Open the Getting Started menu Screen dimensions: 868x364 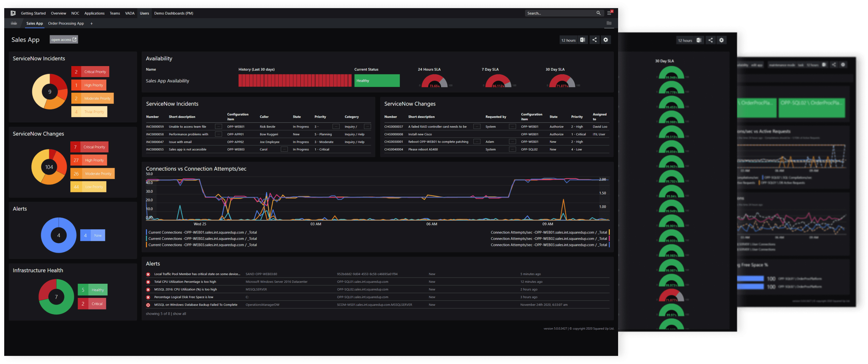33,14
